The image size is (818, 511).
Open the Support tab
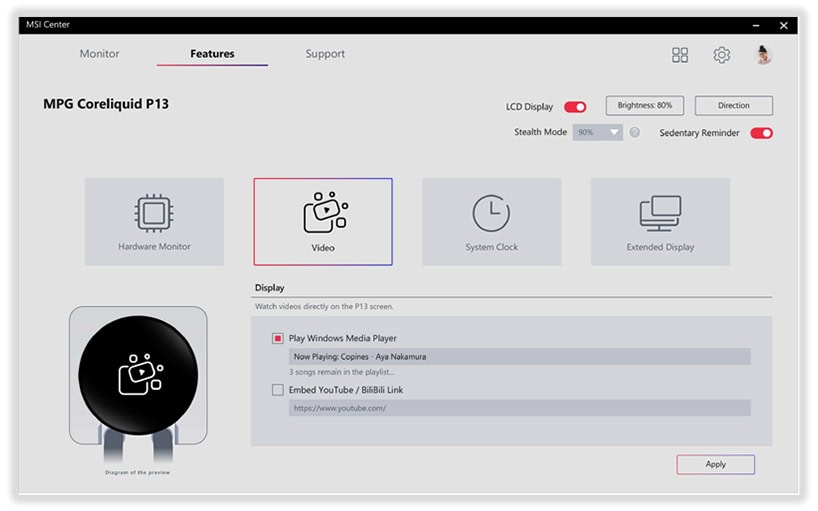[x=325, y=54]
